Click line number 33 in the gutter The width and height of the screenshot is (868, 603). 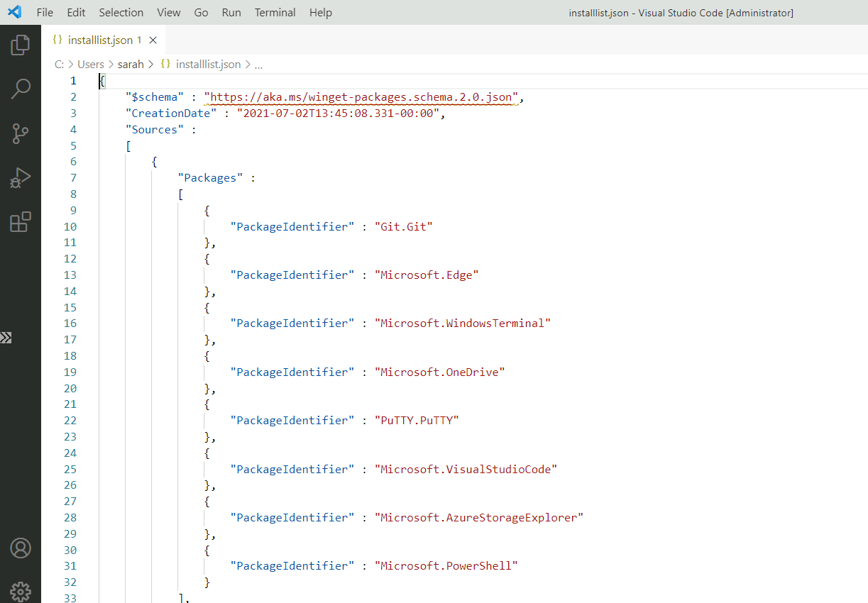(70, 598)
